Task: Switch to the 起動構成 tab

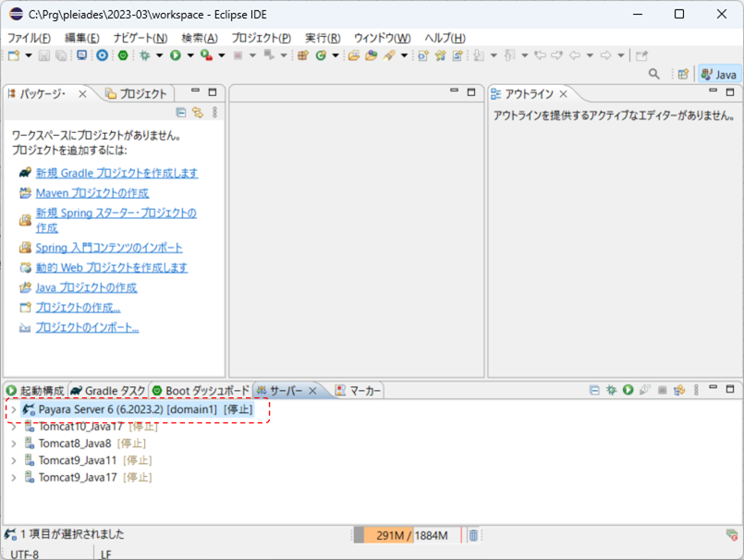Action: point(36,391)
